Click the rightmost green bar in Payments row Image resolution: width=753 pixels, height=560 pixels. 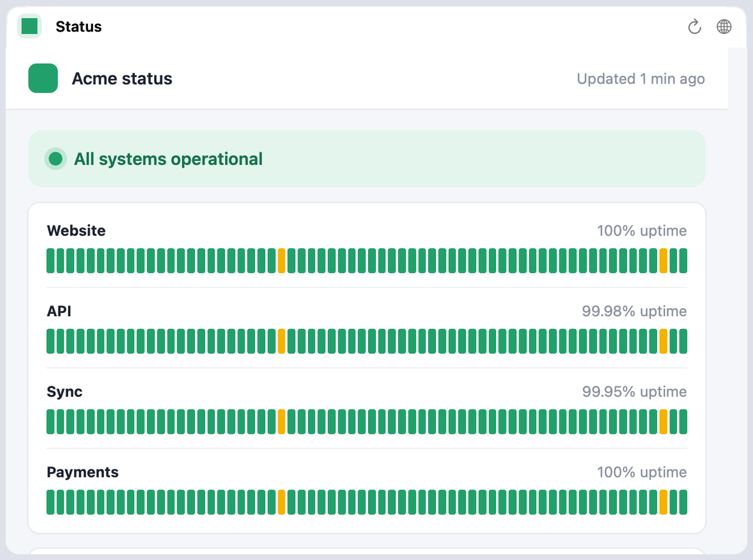[x=683, y=502]
